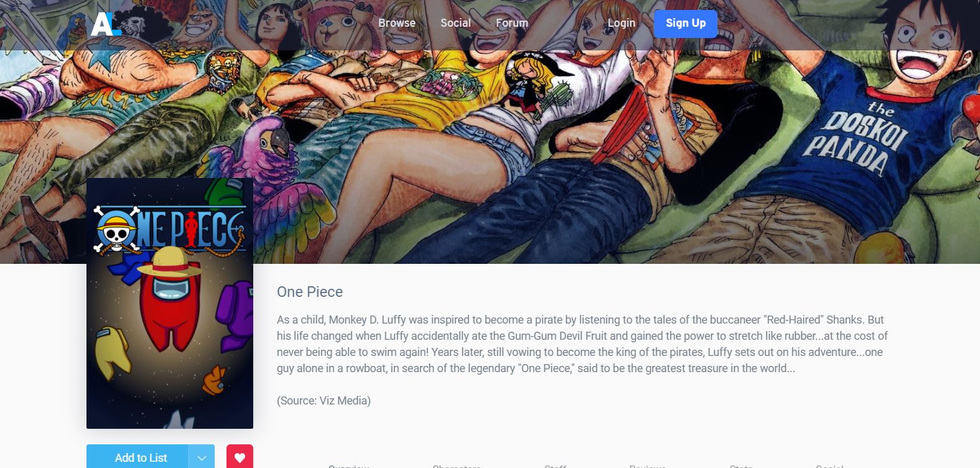Switch to the Overview tab
The width and height of the screenshot is (980, 468).
(348, 466)
